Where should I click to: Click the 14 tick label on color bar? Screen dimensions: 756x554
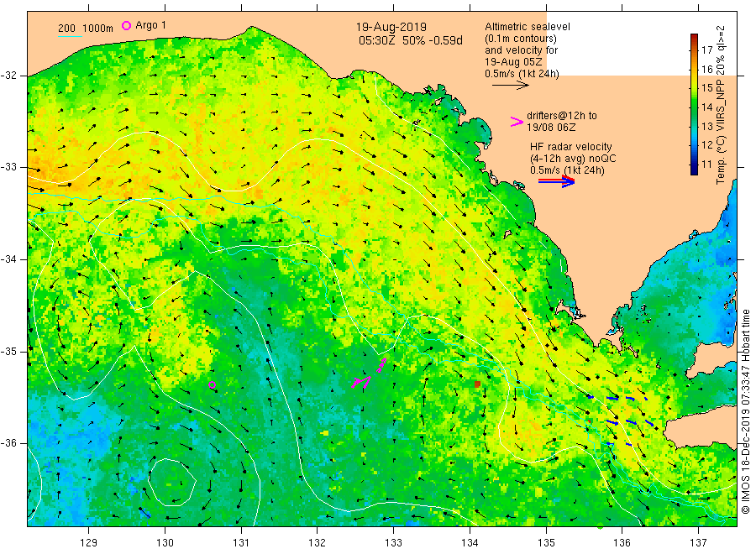(706, 107)
